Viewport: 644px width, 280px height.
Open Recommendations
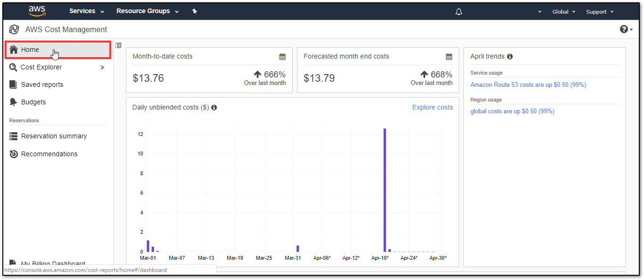(49, 154)
